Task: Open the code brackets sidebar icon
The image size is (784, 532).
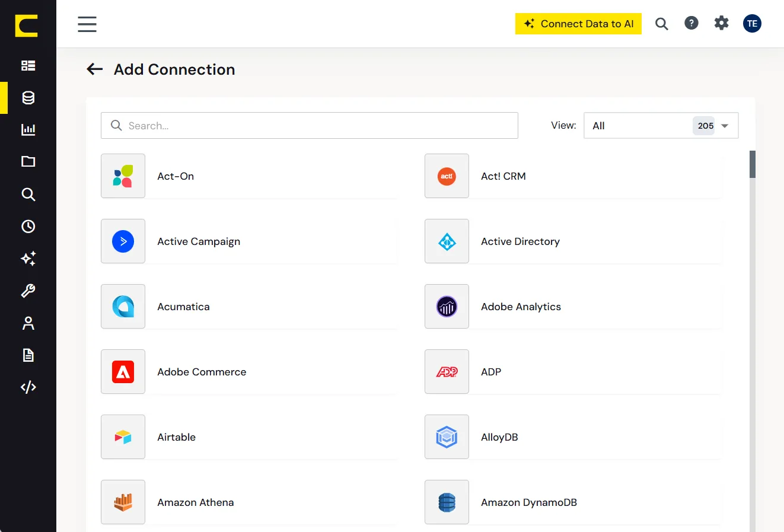Action: tap(28, 387)
